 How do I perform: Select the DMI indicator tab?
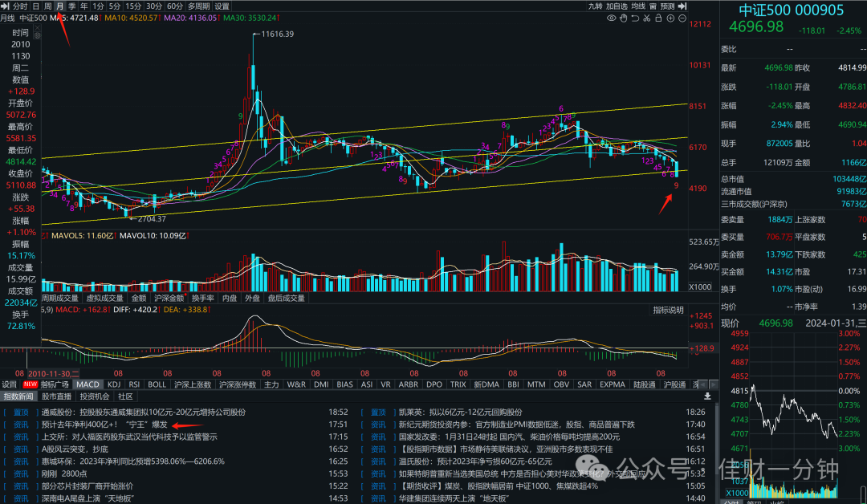(321, 384)
